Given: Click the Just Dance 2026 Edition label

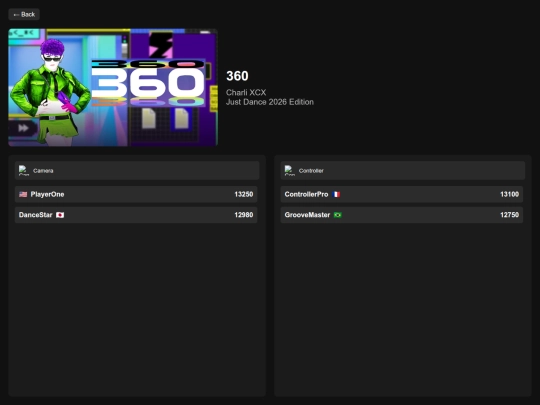Looking at the screenshot, I should tap(270, 102).
